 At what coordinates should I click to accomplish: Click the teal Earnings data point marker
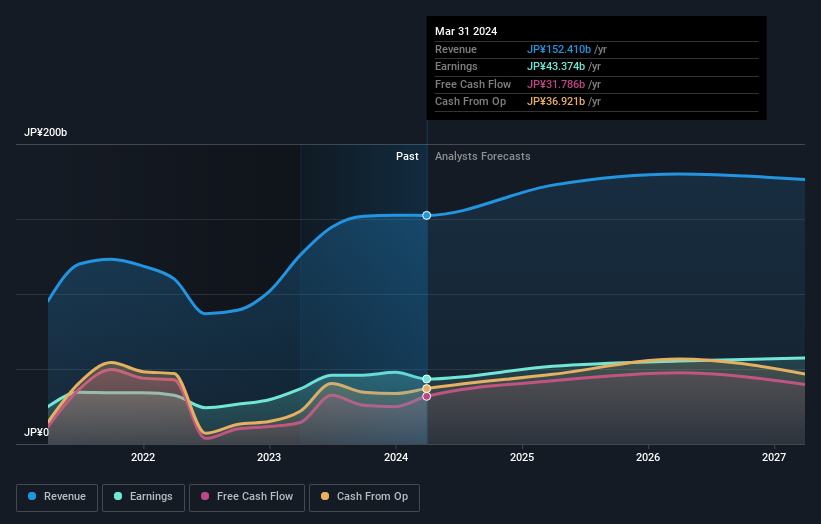coord(427,378)
